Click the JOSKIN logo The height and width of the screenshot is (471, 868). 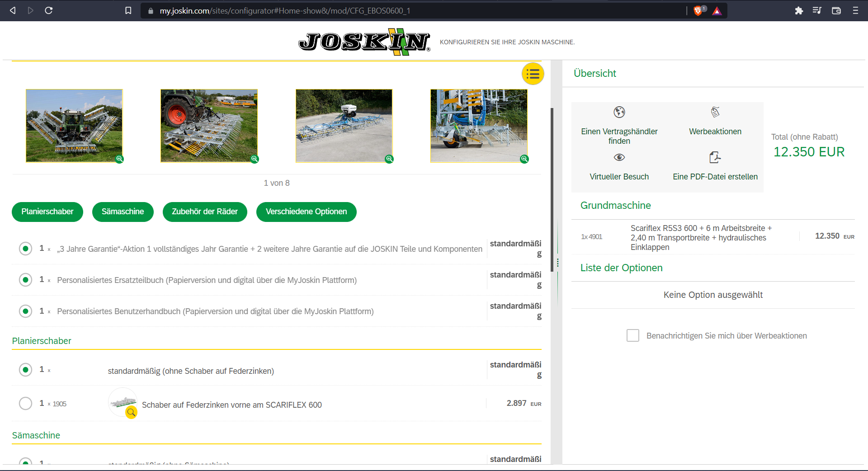[x=364, y=42]
